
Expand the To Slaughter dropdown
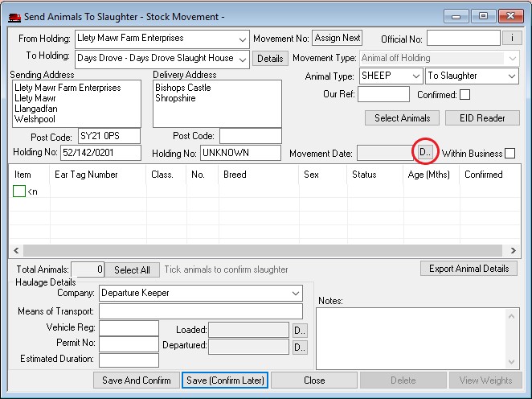click(x=511, y=76)
